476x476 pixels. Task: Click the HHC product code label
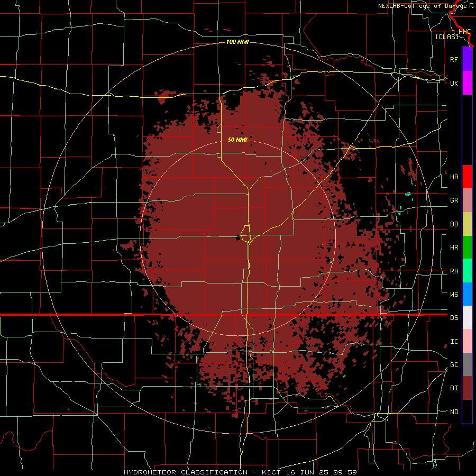(465, 31)
